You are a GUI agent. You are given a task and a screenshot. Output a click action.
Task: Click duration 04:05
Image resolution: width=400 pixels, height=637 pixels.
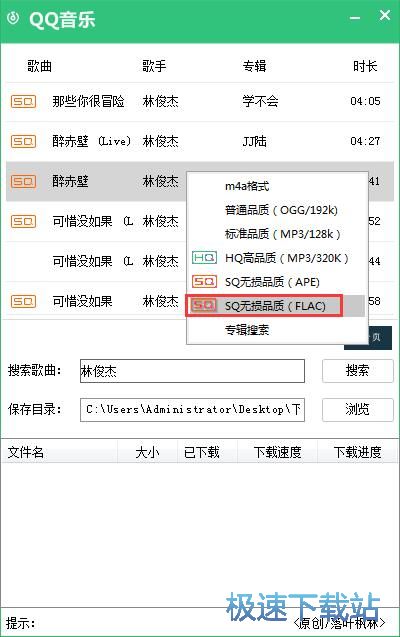365,101
